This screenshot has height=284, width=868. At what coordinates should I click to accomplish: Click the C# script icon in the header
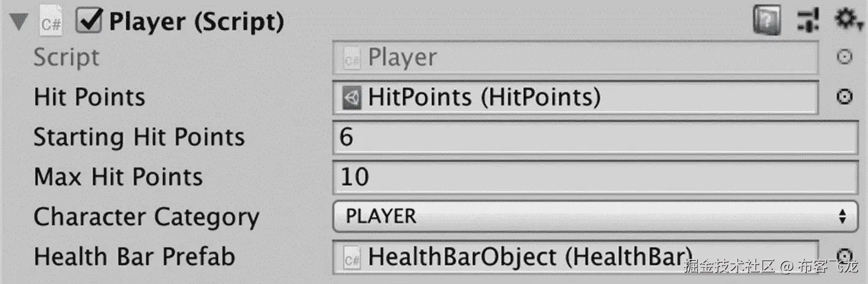click(x=51, y=23)
